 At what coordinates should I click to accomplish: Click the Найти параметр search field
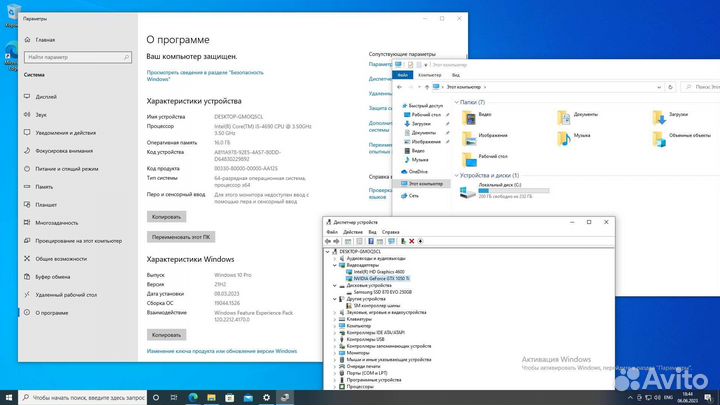coord(78,57)
